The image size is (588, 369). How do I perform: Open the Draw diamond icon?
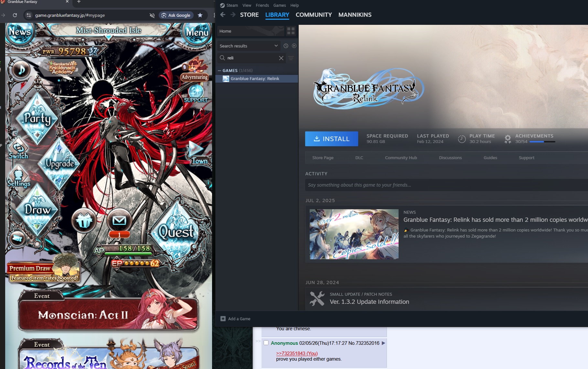(x=37, y=210)
